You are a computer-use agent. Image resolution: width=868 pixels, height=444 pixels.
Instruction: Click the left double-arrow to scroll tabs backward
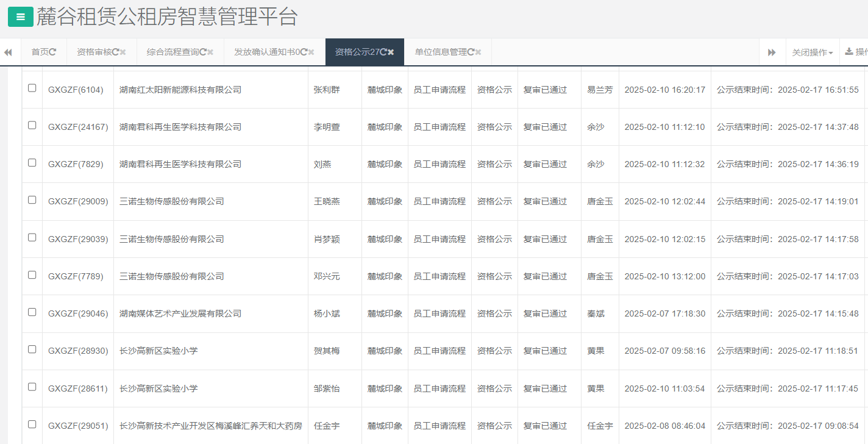8,52
